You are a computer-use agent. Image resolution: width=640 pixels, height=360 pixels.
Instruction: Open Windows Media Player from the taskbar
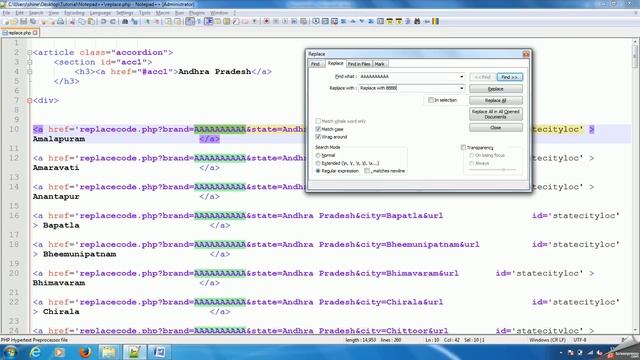point(60,352)
